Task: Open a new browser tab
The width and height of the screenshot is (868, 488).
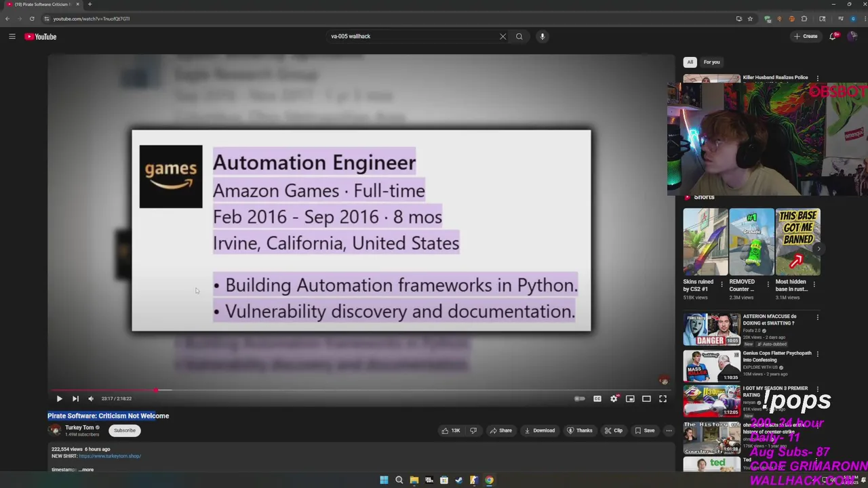Action: pyautogui.click(x=90, y=4)
